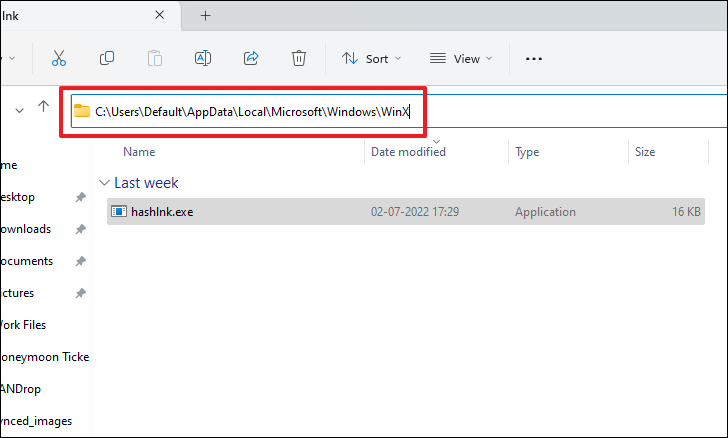Open synced_images folder in sidebar
This screenshot has height=438, width=728.
click(36, 421)
